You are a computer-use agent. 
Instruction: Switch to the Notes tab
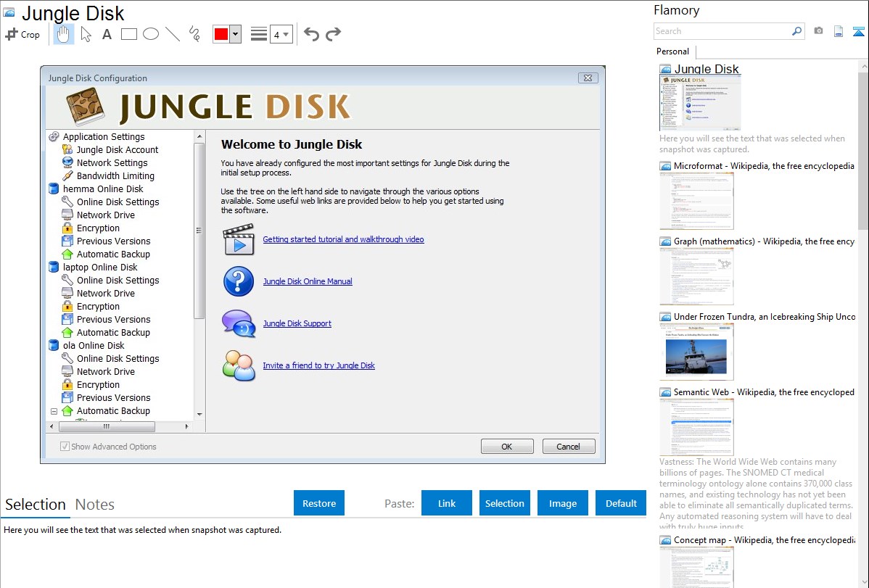94,505
